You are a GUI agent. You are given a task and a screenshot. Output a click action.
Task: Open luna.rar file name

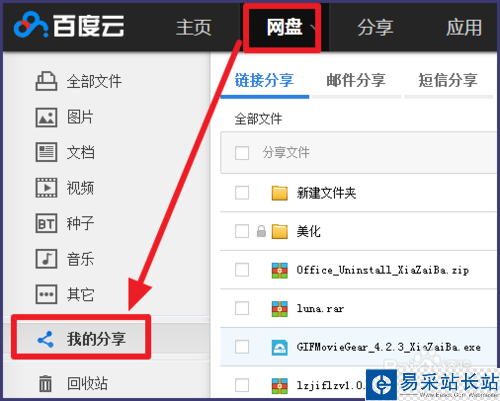pos(320,309)
